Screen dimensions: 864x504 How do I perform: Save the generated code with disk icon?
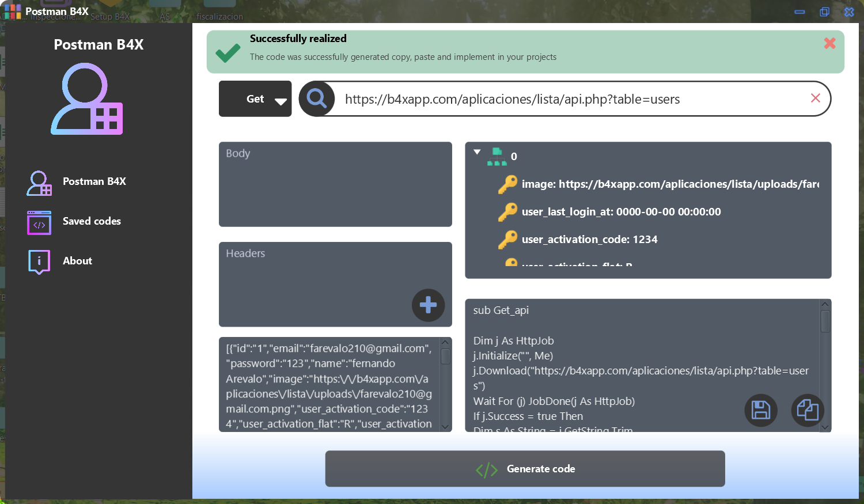[x=761, y=410]
